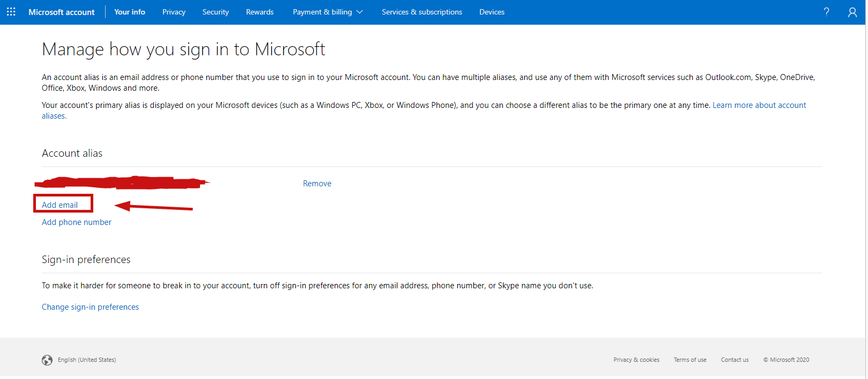Viewport: 868px width, 379px height.
Task: Open the Your info tab
Action: [x=130, y=12]
